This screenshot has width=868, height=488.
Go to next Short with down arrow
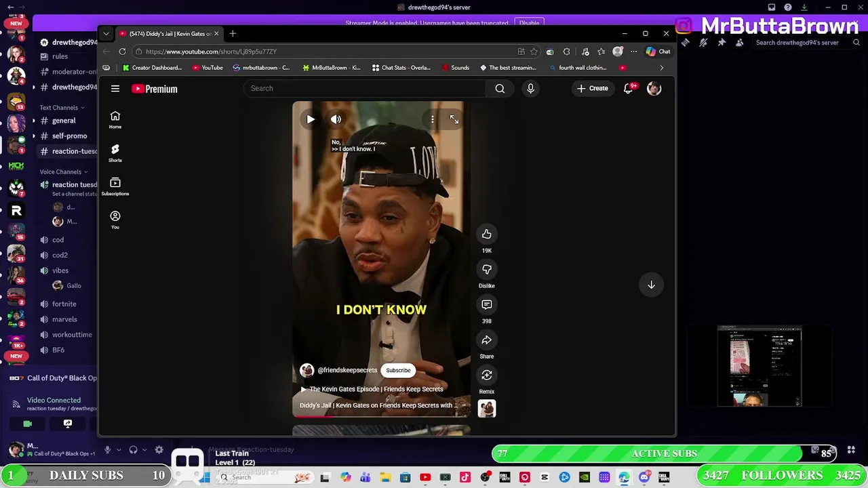point(651,285)
